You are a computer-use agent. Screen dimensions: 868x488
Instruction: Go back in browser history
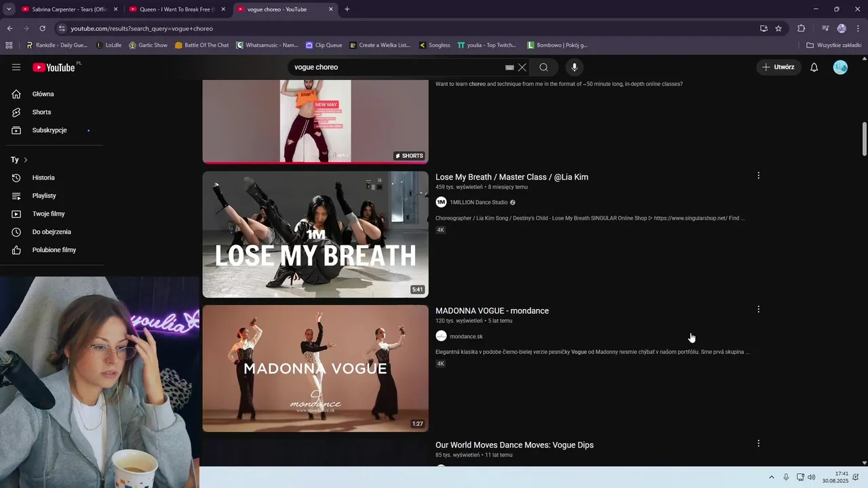[9, 28]
